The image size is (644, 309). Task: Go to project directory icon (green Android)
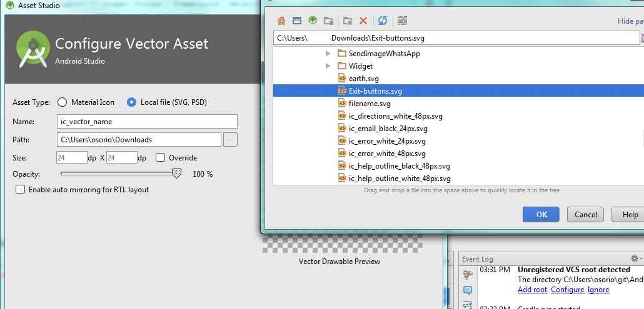pos(313,21)
